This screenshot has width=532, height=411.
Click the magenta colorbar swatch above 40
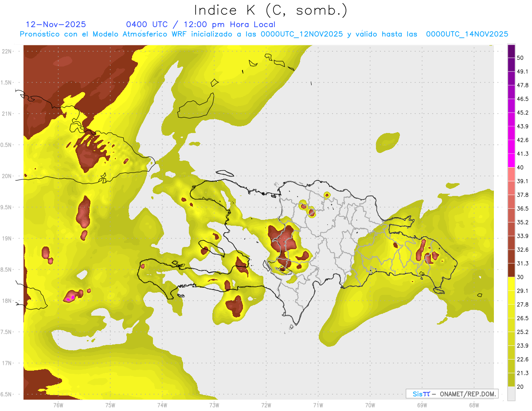coord(512,160)
